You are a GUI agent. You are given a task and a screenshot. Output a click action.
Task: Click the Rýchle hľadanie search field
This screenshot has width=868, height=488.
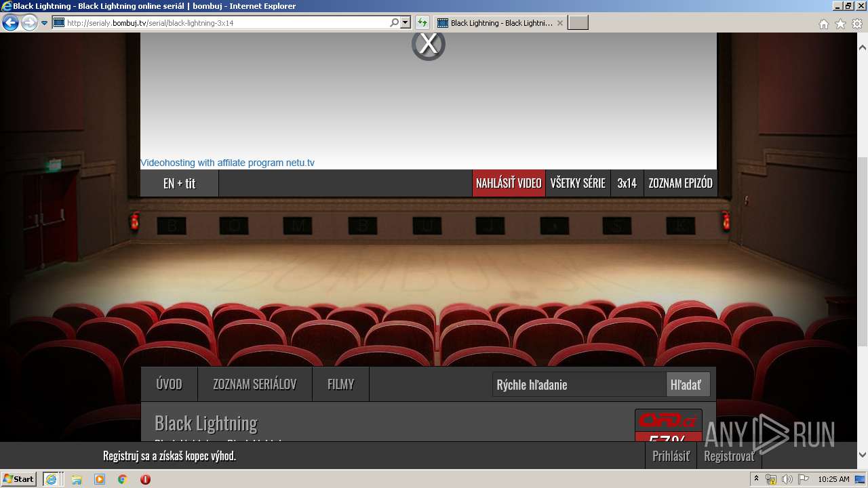tap(579, 384)
